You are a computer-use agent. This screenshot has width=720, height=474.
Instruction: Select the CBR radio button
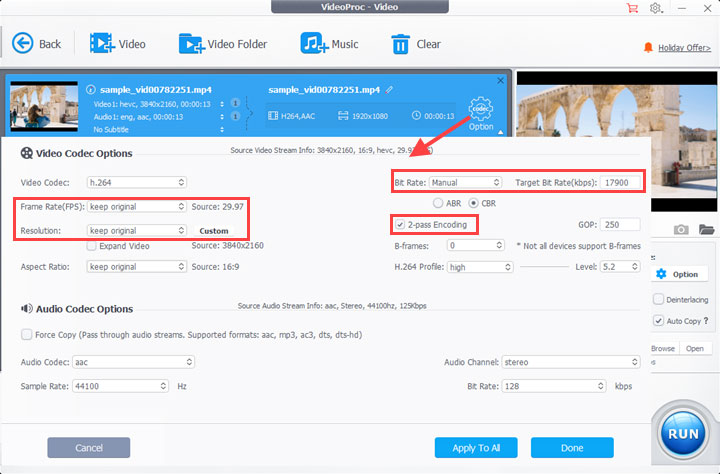coord(473,203)
